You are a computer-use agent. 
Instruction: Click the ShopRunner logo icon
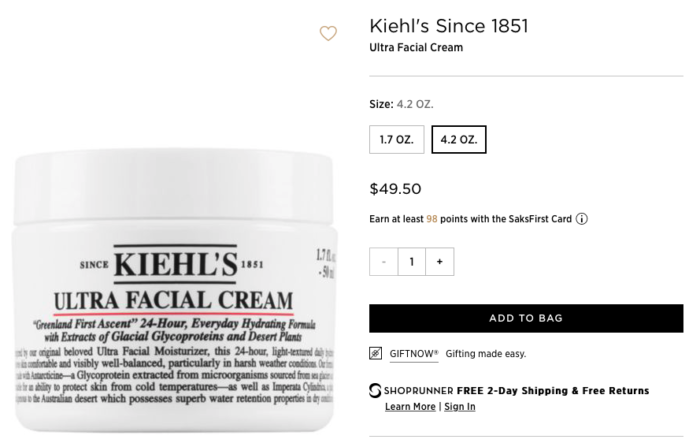[375, 390]
